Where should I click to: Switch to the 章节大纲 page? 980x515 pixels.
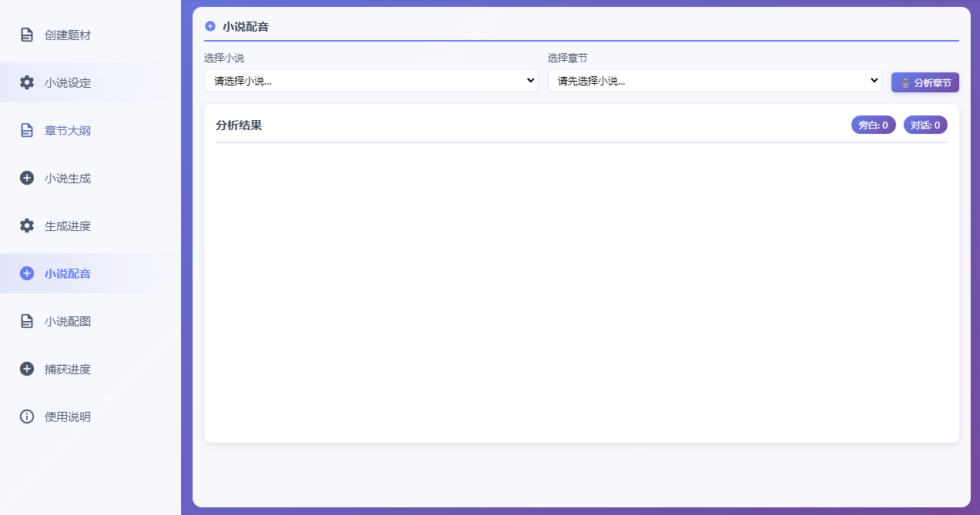tap(68, 130)
